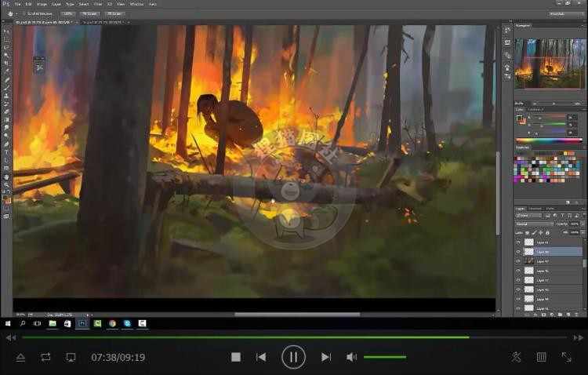Click the Navigator zoom slider
Image resolution: width=588 pixels, height=375 pixels.
(x=555, y=104)
